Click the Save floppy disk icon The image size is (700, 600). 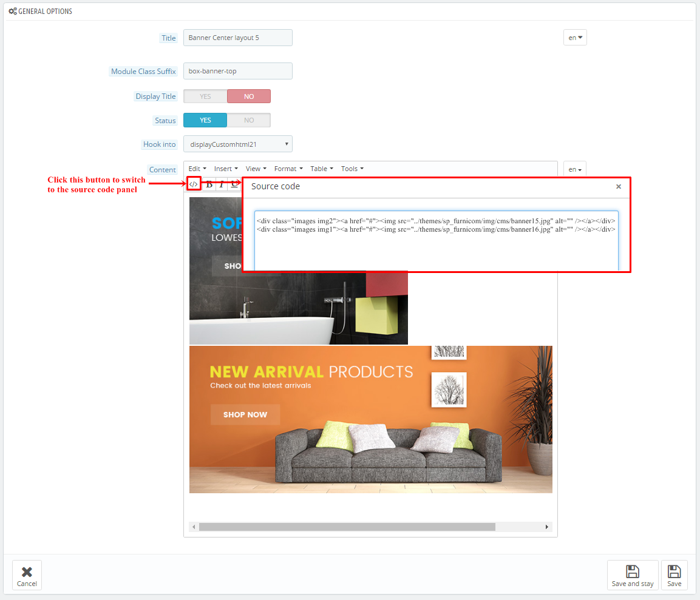(674, 571)
